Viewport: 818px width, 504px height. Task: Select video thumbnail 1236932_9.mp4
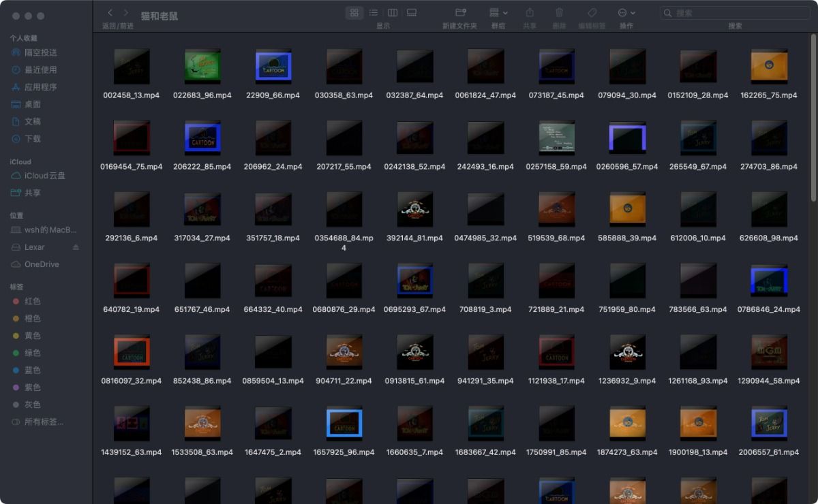(627, 351)
